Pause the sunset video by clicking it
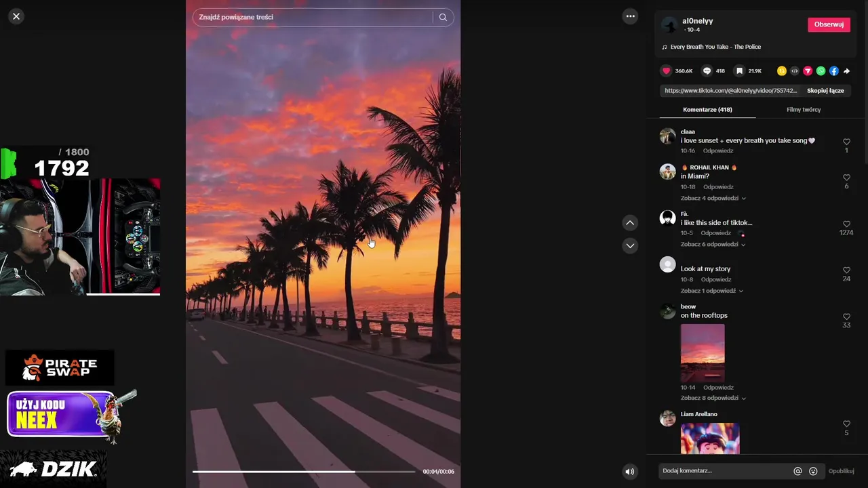The width and height of the screenshot is (868, 488). click(323, 244)
